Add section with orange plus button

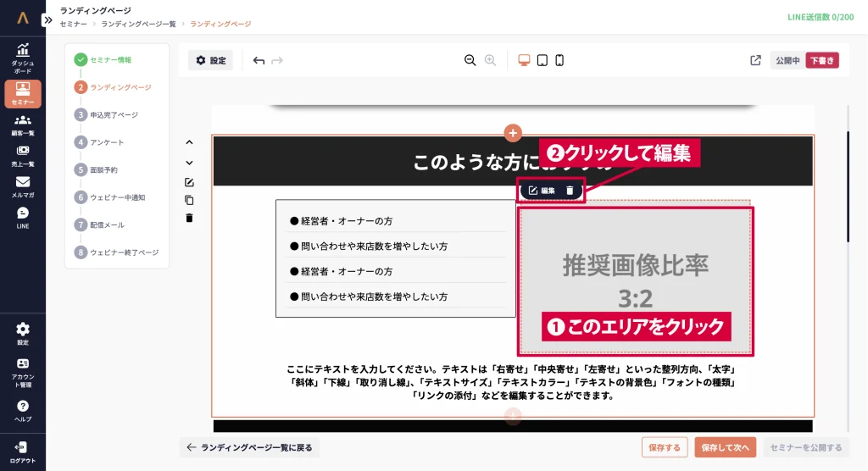pos(513,133)
